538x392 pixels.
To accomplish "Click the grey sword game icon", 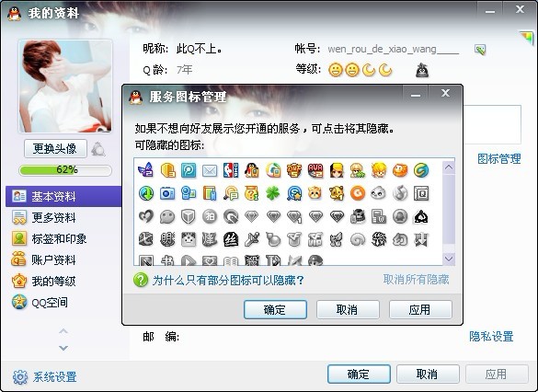I will 252,239.
